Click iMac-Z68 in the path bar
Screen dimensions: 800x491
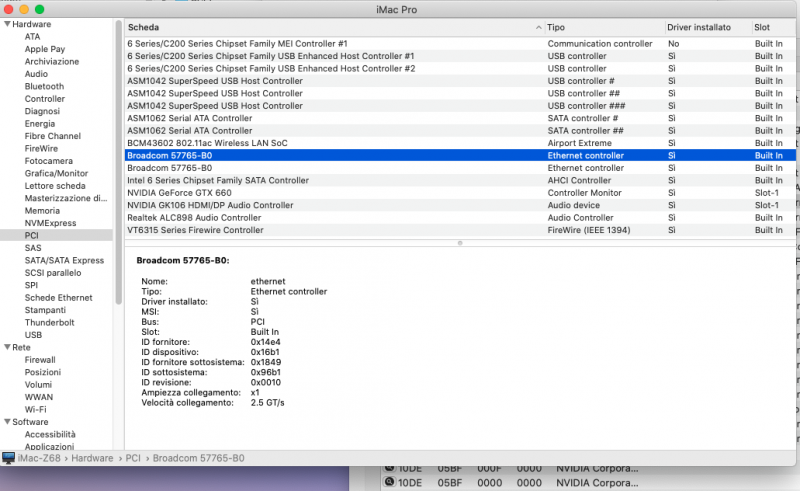pos(39,458)
